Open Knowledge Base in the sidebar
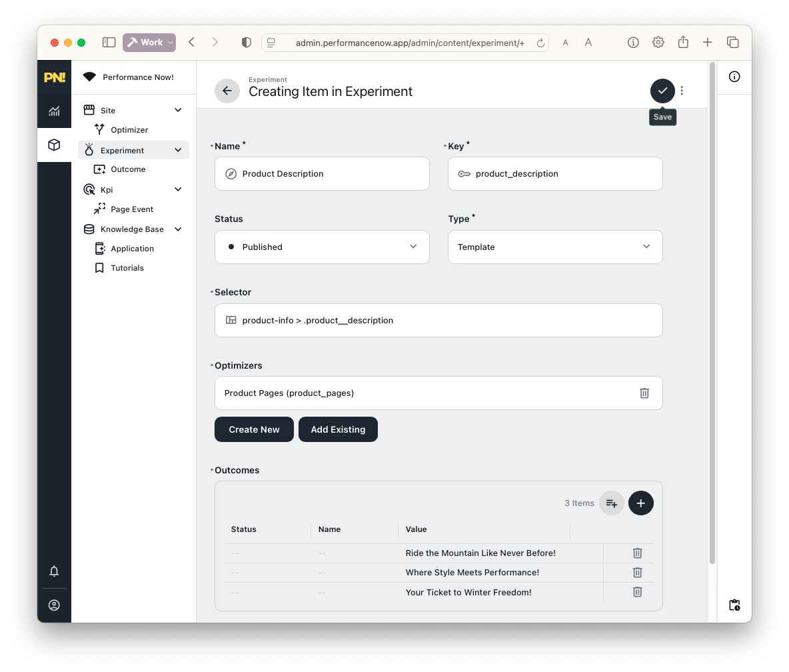 pyautogui.click(x=132, y=229)
